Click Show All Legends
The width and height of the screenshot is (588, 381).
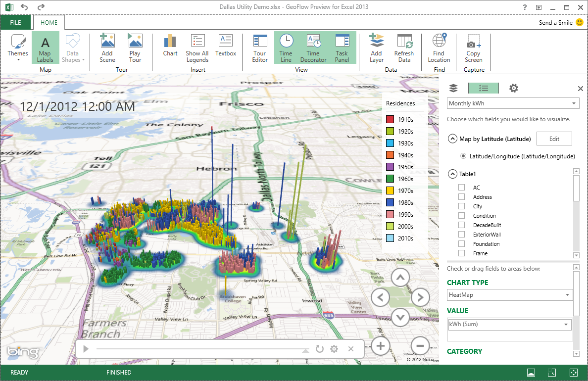[x=197, y=47]
